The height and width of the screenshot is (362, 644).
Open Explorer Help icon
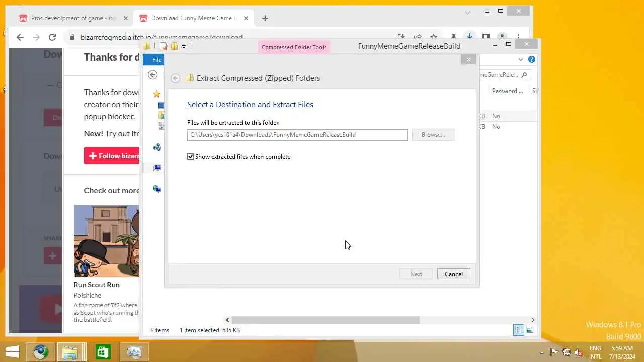tap(531, 59)
